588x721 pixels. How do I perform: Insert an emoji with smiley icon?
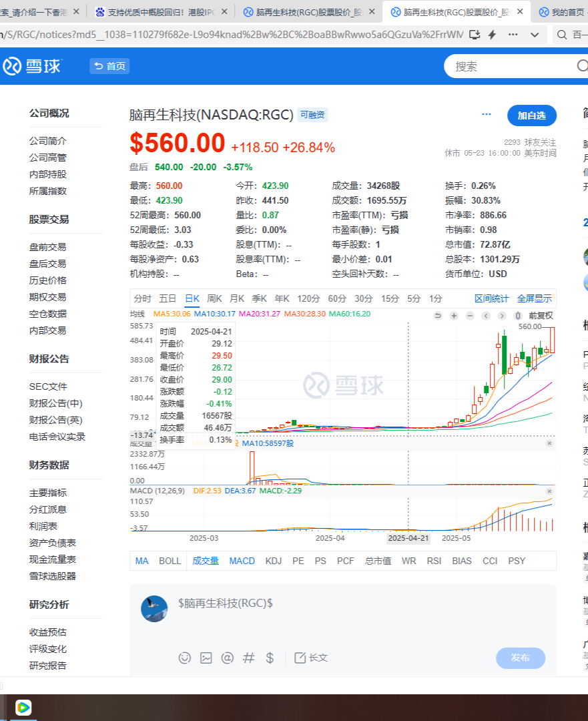point(184,658)
